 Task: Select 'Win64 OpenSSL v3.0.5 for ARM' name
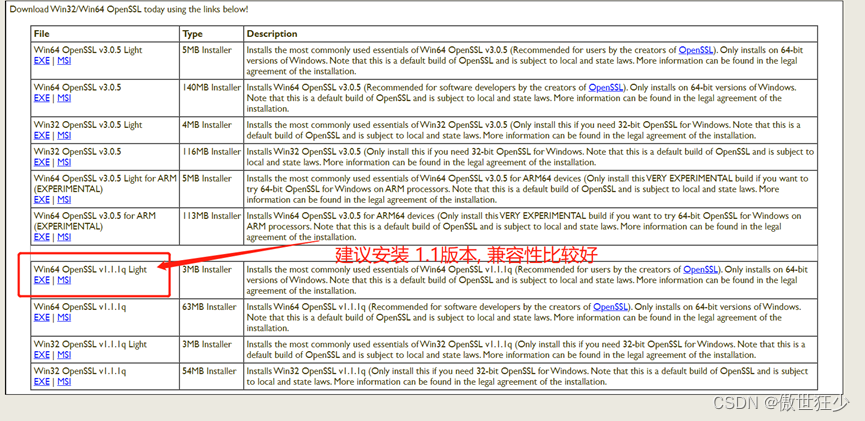point(95,221)
